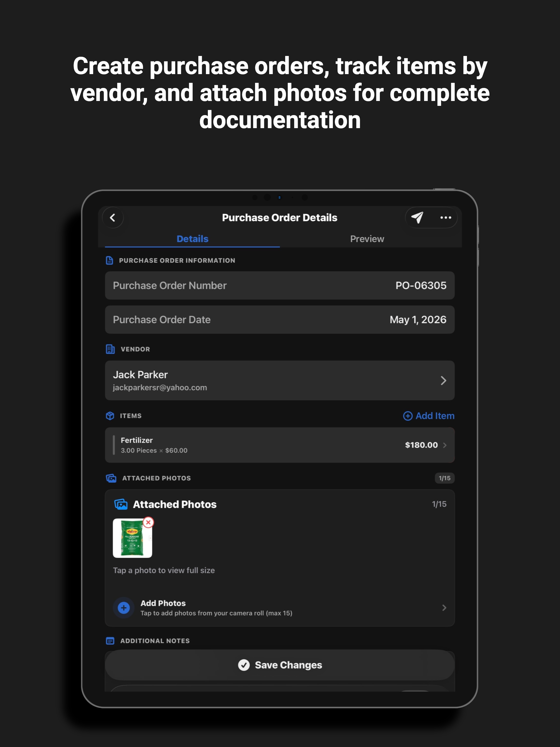
Task: Click the Purchase Order Information document icon
Action: 109,260
